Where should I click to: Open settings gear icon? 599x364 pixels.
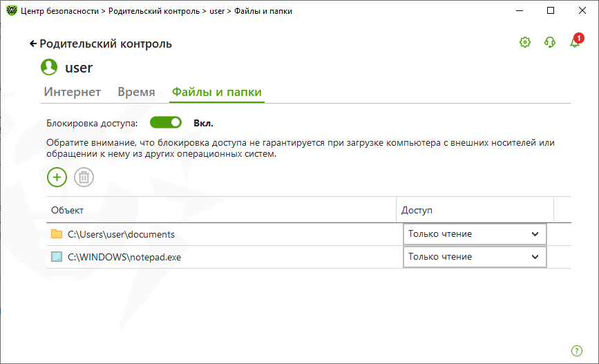[525, 42]
